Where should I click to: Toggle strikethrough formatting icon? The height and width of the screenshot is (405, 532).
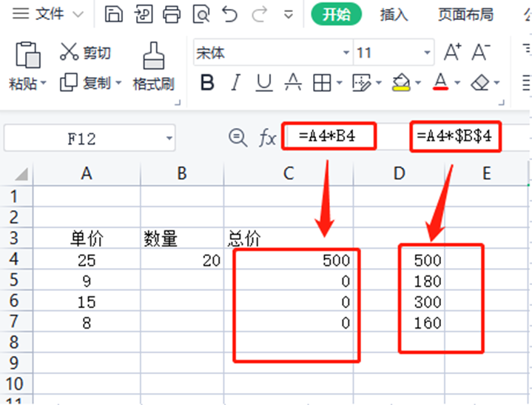[293, 82]
